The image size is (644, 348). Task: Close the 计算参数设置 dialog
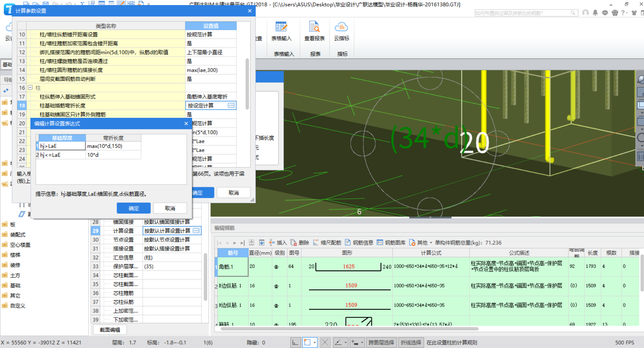click(250, 11)
